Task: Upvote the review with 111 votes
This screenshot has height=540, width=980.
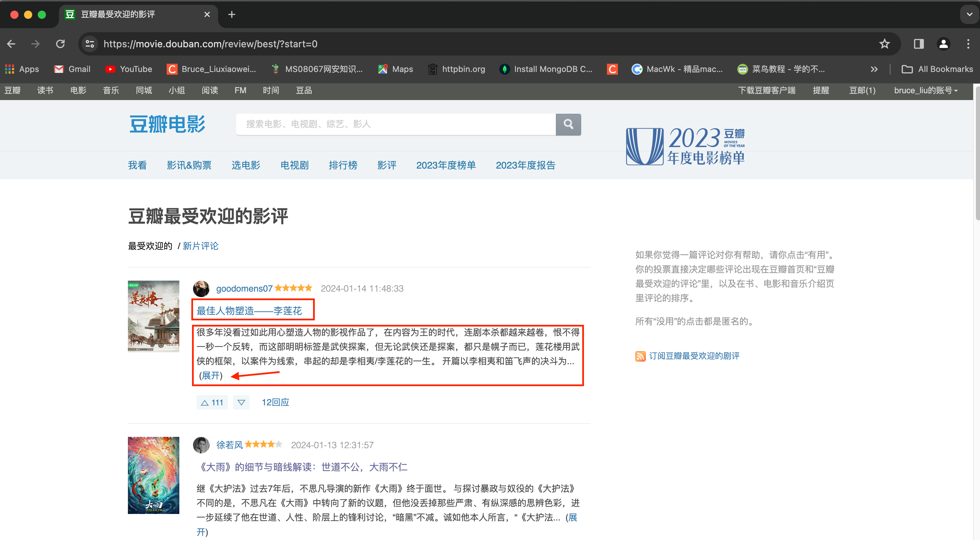Action: (212, 402)
